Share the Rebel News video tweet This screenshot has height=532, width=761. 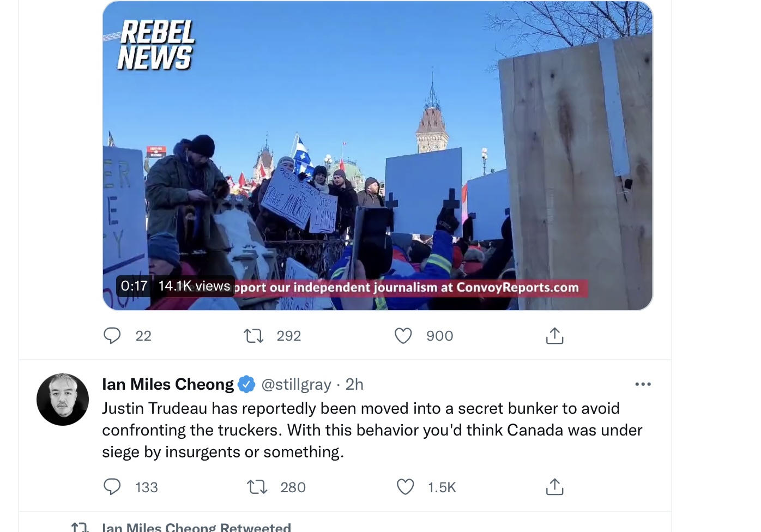click(554, 335)
